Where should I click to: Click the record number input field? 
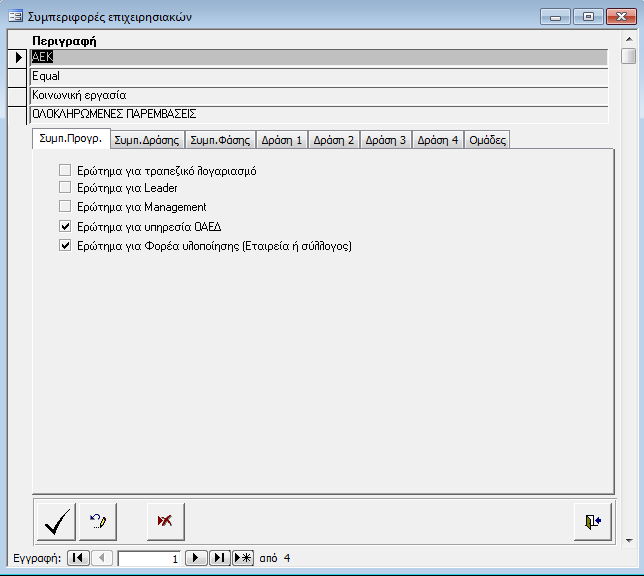150,558
